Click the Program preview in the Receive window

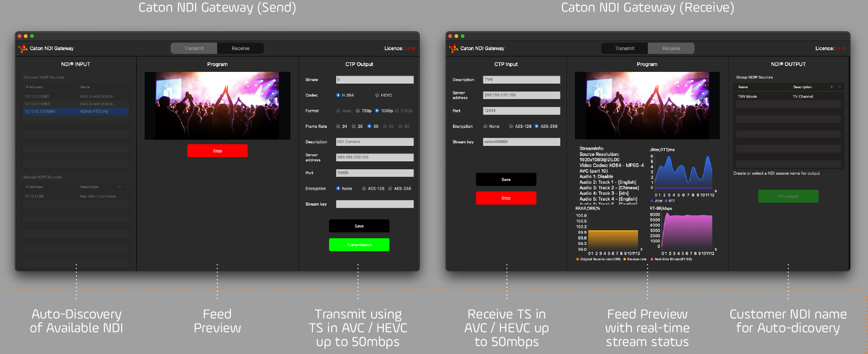(x=647, y=106)
